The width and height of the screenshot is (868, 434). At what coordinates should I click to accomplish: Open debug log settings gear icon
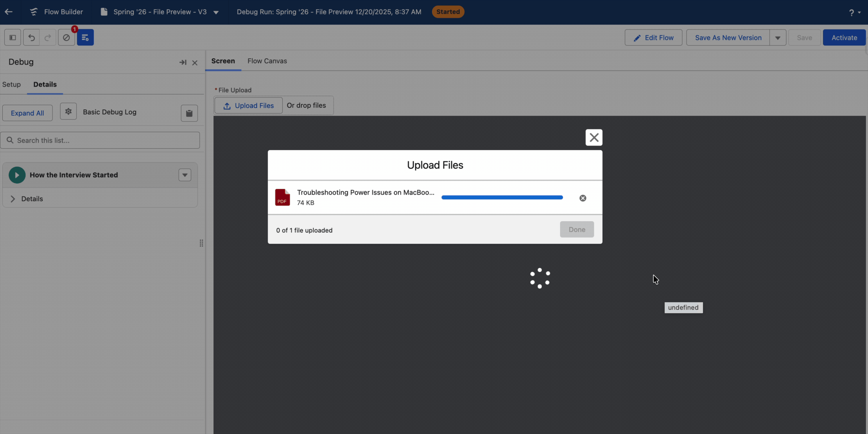click(68, 111)
